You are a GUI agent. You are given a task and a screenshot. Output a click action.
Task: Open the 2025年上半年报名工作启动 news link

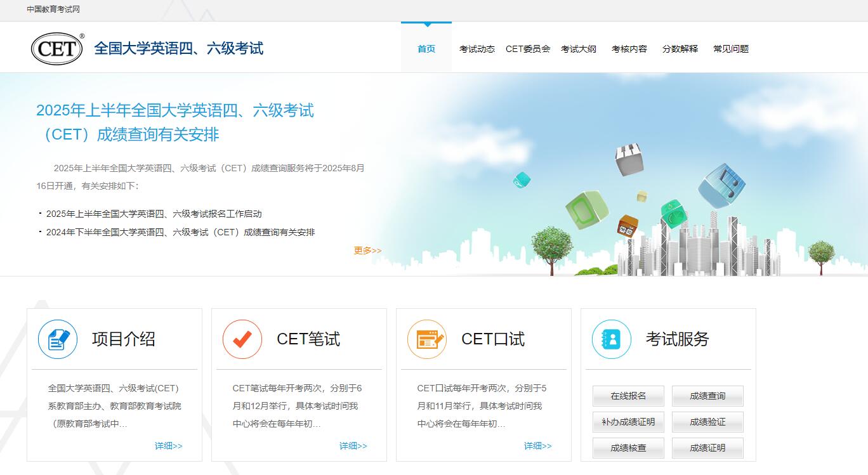click(x=154, y=214)
